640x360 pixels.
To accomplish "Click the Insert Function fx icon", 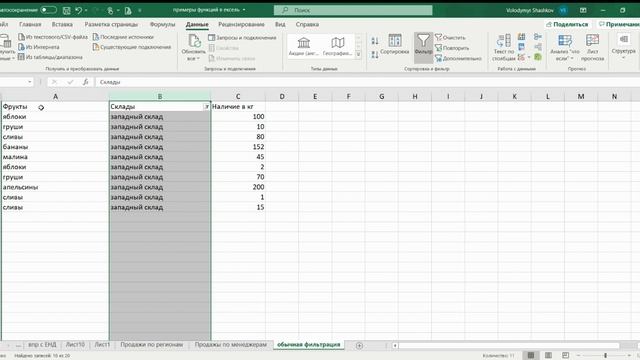I will (x=85, y=82).
